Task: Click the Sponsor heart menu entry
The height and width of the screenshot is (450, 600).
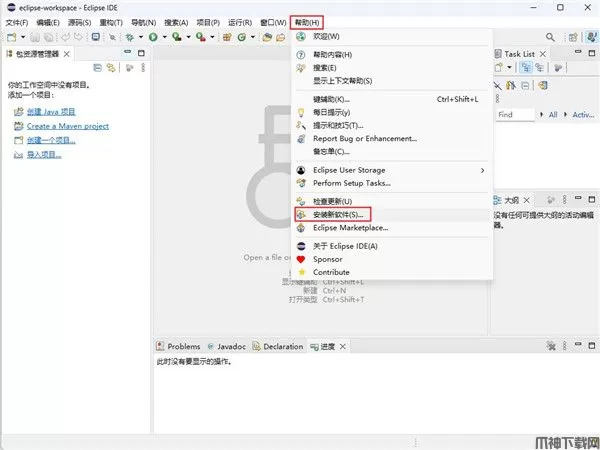Action: point(392,259)
